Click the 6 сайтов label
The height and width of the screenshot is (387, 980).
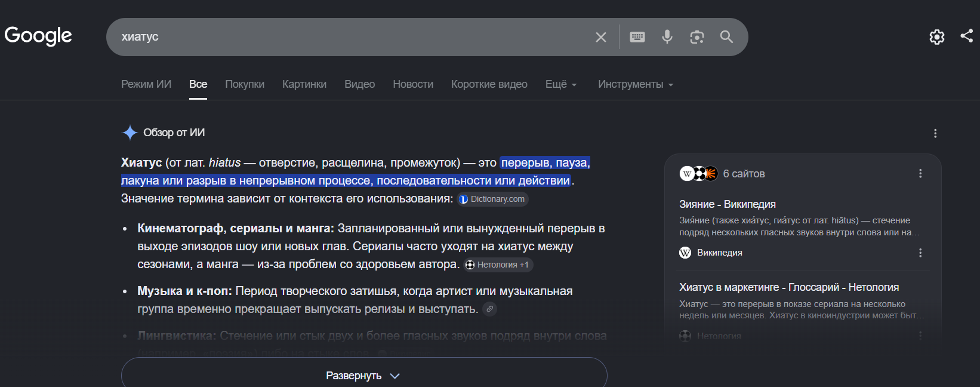(744, 174)
